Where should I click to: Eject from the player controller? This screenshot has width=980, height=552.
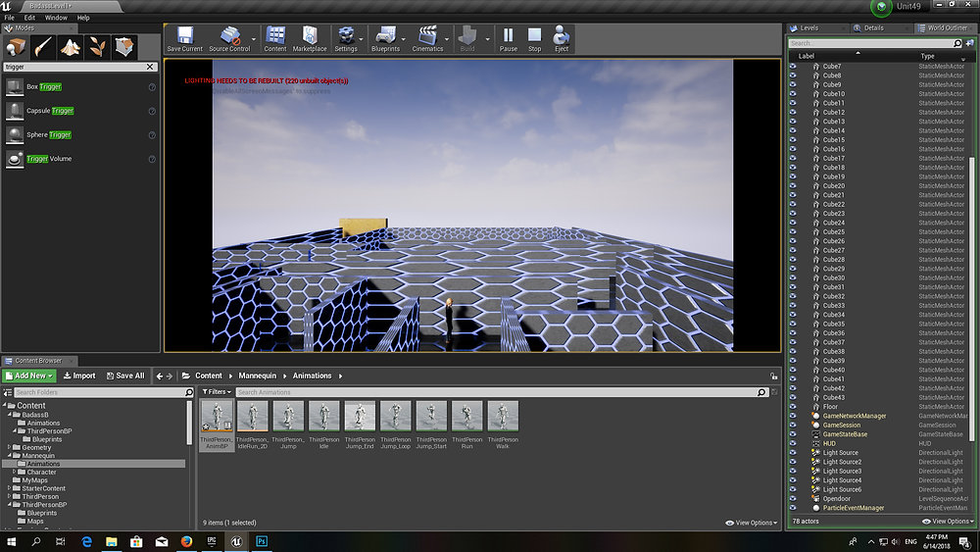(562, 39)
